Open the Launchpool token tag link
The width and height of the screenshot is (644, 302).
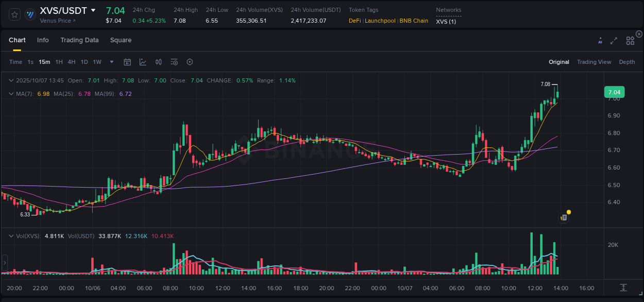coord(380,21)
